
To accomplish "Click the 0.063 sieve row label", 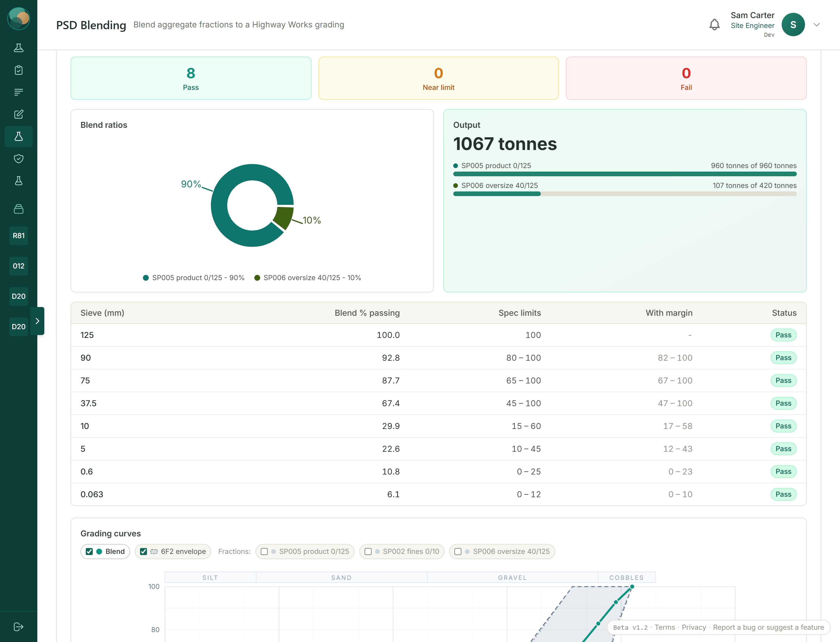I will pyautogui.click(x=92, y=495).
